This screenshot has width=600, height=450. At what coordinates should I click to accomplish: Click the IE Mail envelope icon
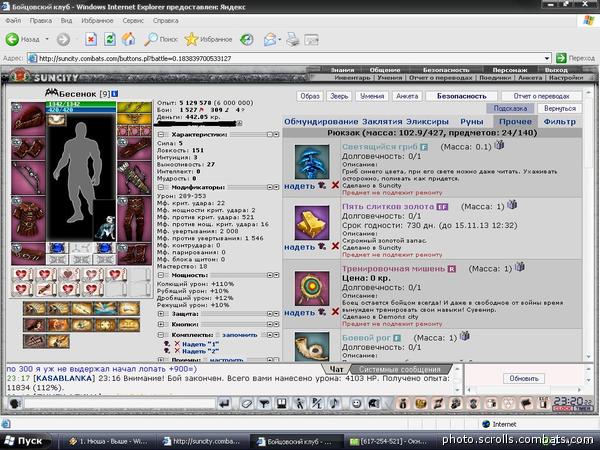(x=270, y=39)
